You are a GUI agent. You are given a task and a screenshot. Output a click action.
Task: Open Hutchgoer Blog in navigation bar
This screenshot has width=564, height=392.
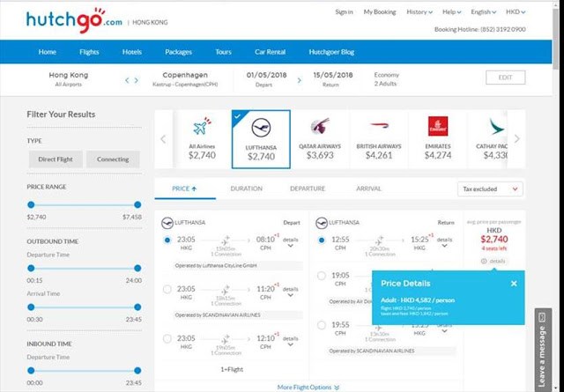pos(331,52)
